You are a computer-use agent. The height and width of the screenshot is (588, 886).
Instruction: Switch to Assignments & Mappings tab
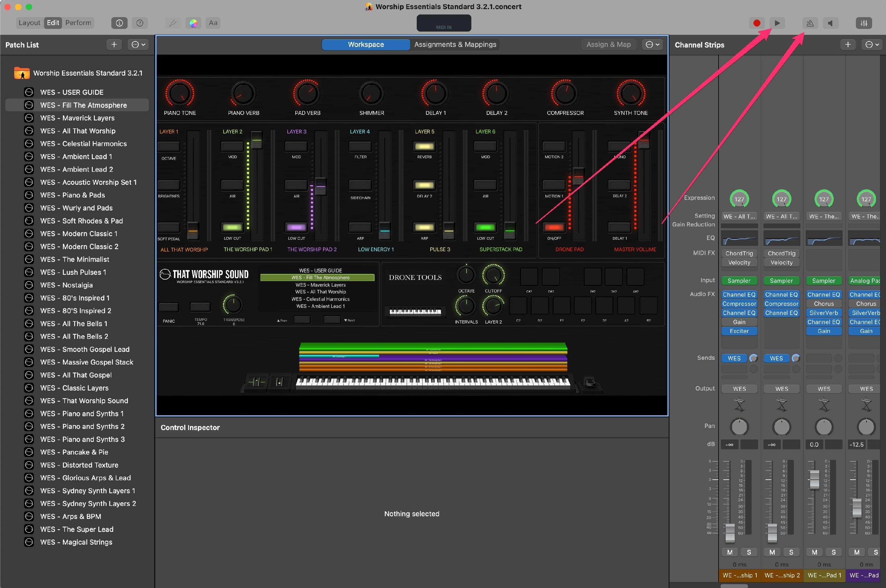(455, 44)
